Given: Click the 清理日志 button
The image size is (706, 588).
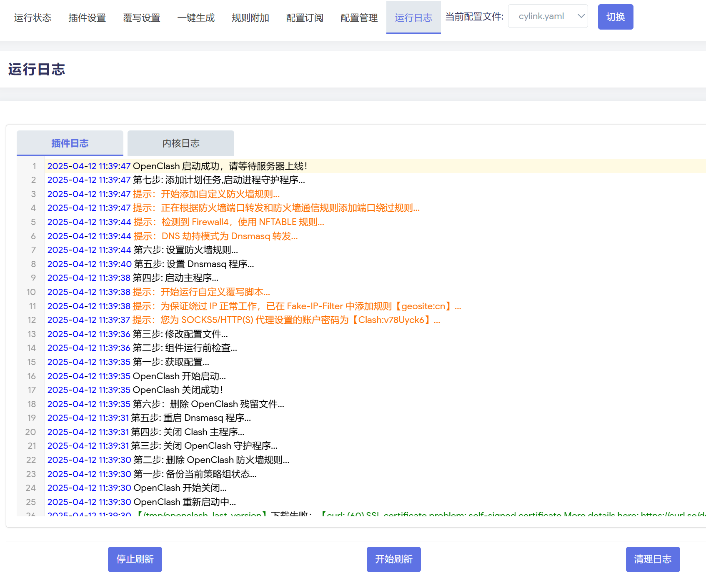Looking at the screenshot, I should [x=653, y=559].
